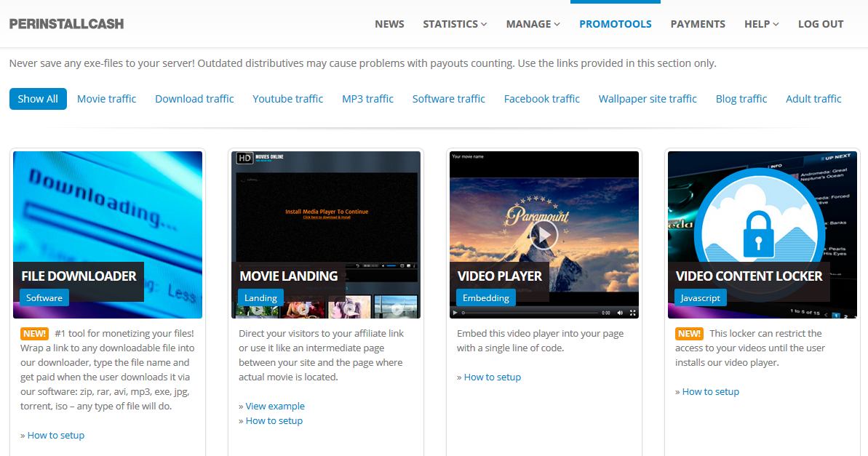This screenshot has height=456, width=868.
Task: Open View example for Movie Landing
Action: pyautogui.click(x=275, y=406)
